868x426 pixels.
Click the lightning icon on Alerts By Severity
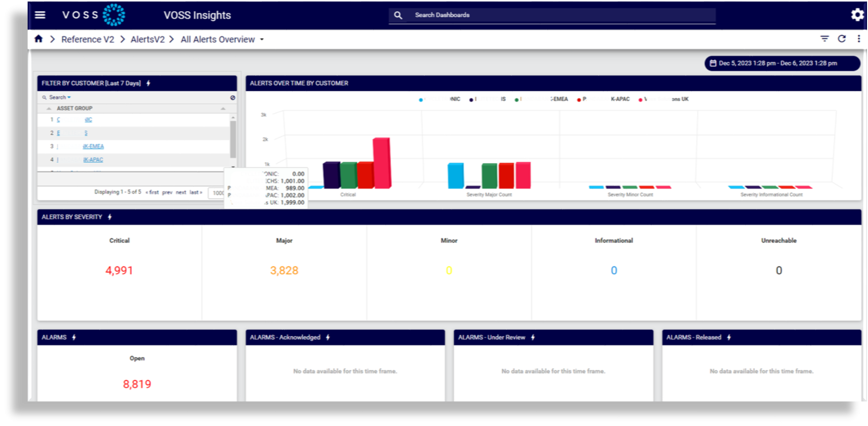click(110, 217)
